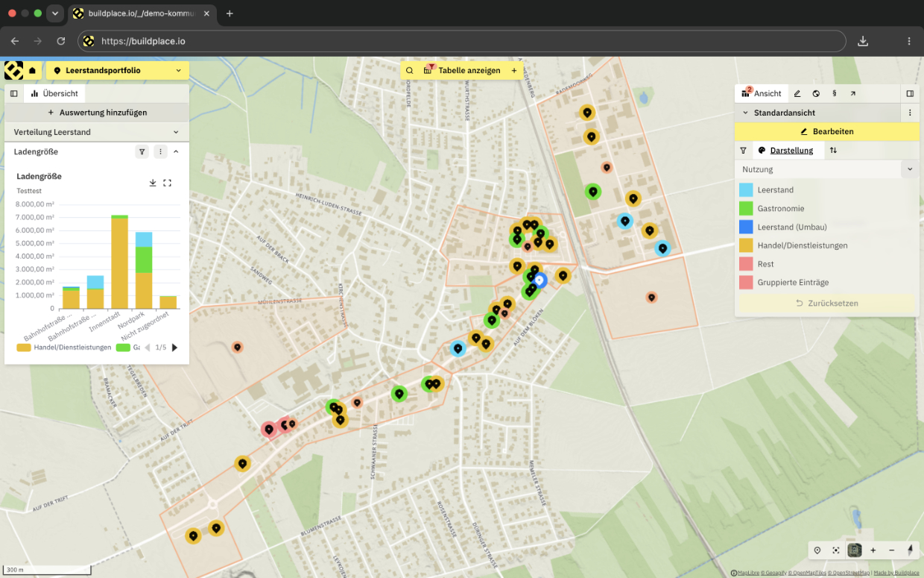Image resolution: width=924 pixels, height=578 pixels.
Task: Click browser downloads icon
Action: pyautogui.click(x=863, y=41)
